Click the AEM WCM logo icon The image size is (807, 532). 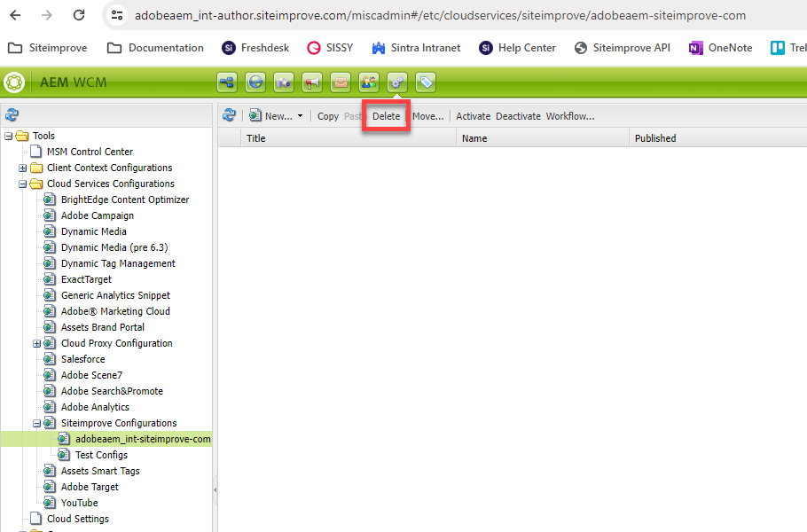click(13, 82)
